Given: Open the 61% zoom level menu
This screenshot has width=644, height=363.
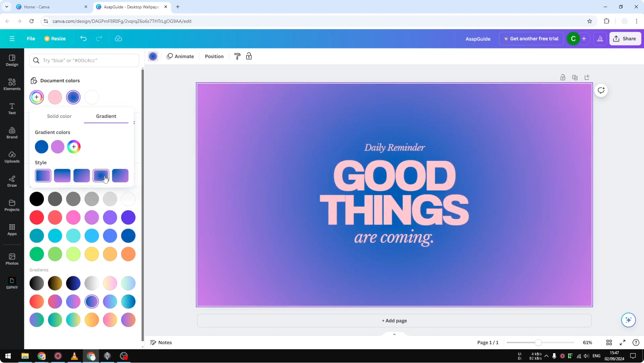Looking at the screenshot, I should click(x=587, y=343).
